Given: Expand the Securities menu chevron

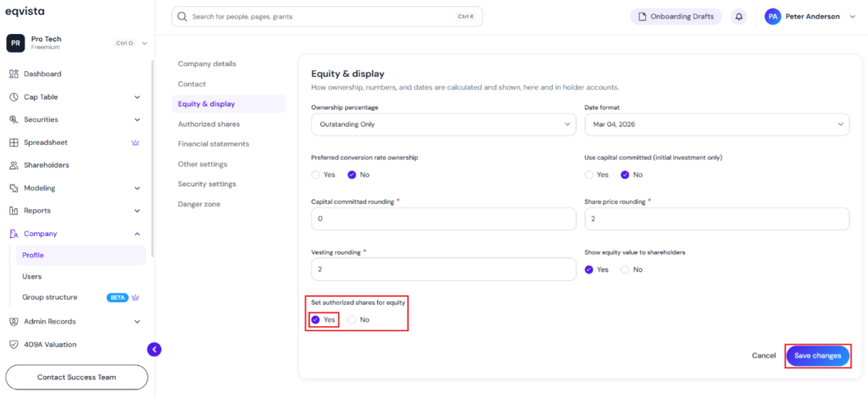Looking at the screenshot, I should click(x=137, y=120).
